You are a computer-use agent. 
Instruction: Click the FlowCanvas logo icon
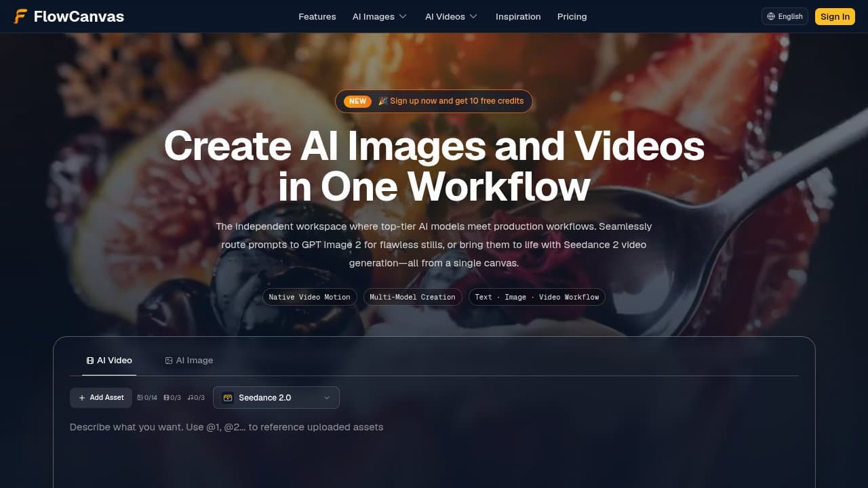pyautogui.click(x=21, y=16)
